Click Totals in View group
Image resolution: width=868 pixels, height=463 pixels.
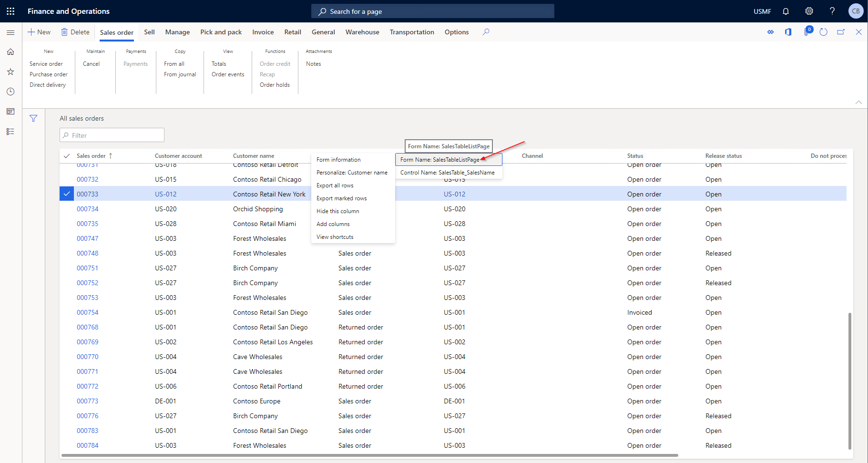[219, 64]
